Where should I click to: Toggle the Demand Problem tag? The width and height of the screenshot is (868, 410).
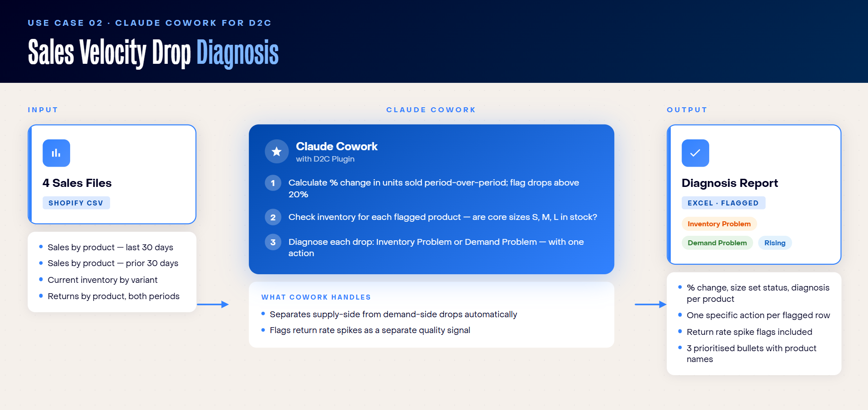(717, 243)
